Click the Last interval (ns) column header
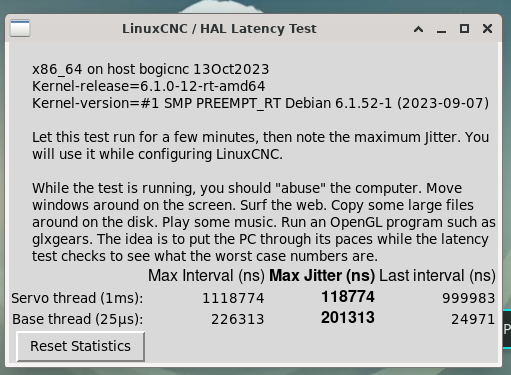The image size is (511, 375). (x=437, y=276)
